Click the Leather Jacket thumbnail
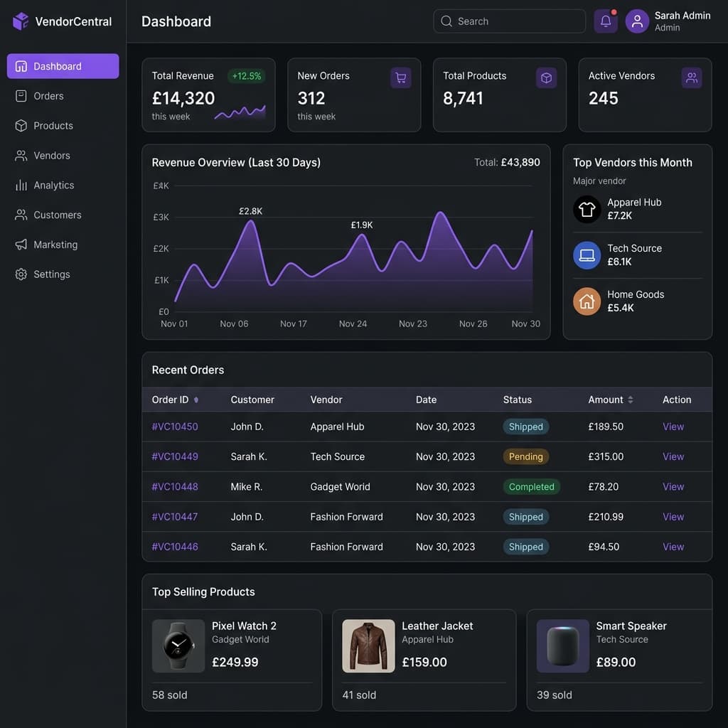The width and height of the screenshot is (728, 728). click(368, 646)
